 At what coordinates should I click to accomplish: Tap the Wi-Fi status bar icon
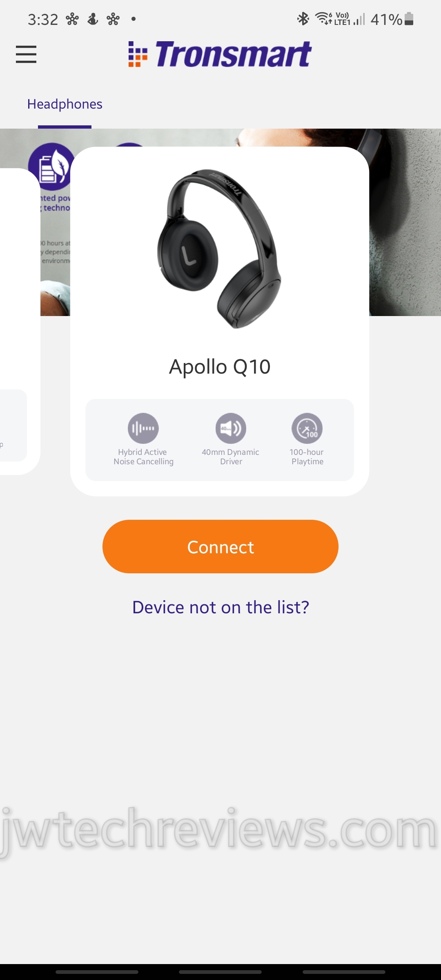[323, 19]
